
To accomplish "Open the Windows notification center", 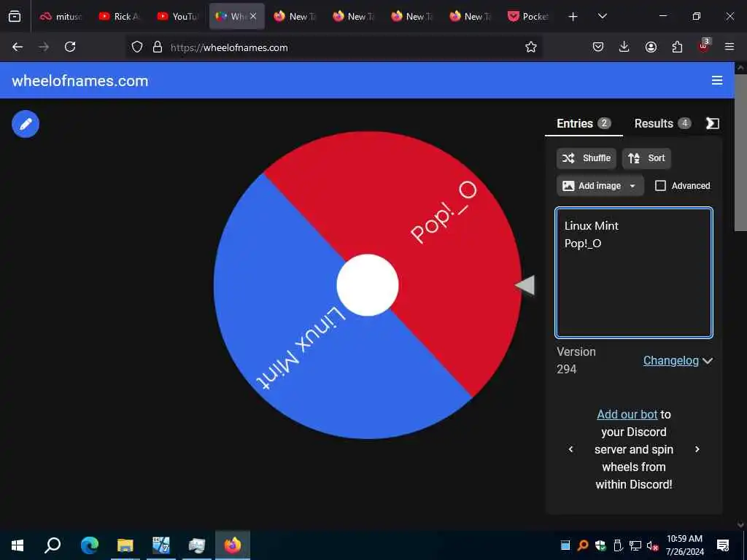I will coord(723,545).
